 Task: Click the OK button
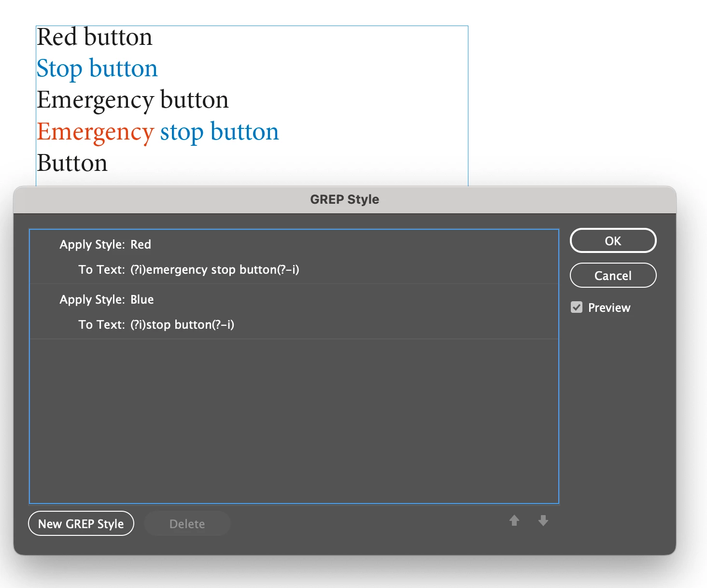click(x=613, y=240)
